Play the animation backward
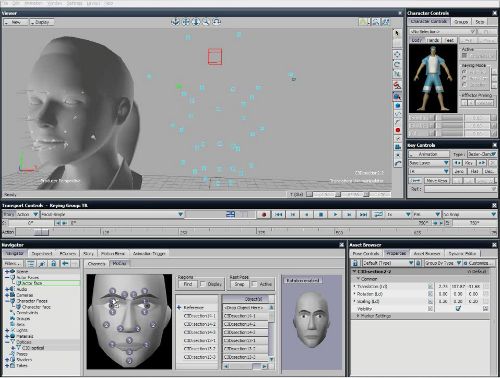Viewport: 500px width, 378px height. coord(307,214)
